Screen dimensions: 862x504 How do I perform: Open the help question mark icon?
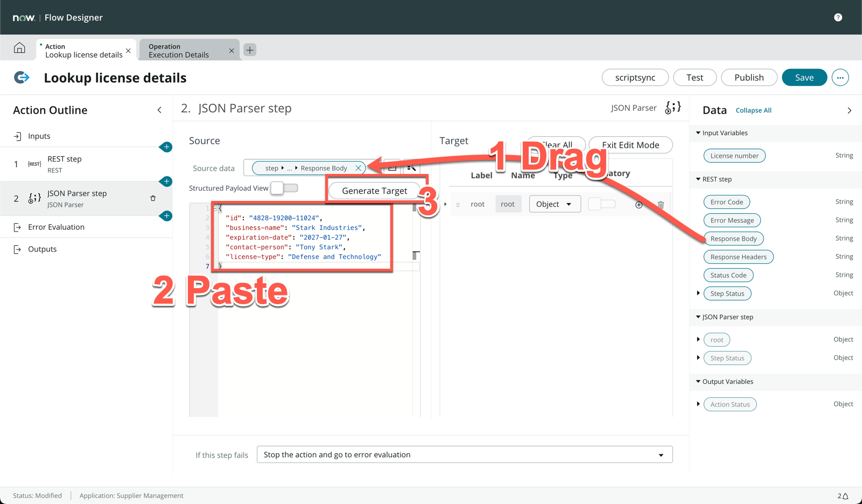[838, 17]
